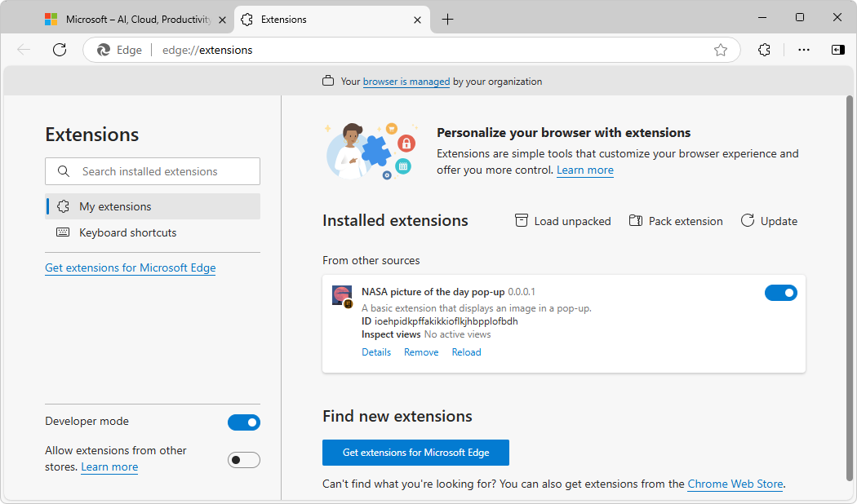Open the Chrome Web Store link
Image resolution: width=857 pixels, height=504 pixels.
pyautogui.click(x=735, y=484)
